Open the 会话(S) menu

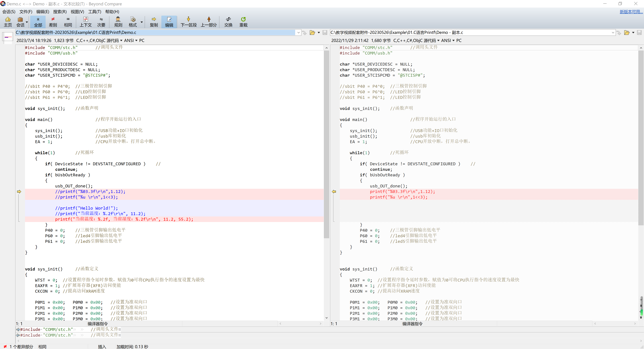coord(9,12)
